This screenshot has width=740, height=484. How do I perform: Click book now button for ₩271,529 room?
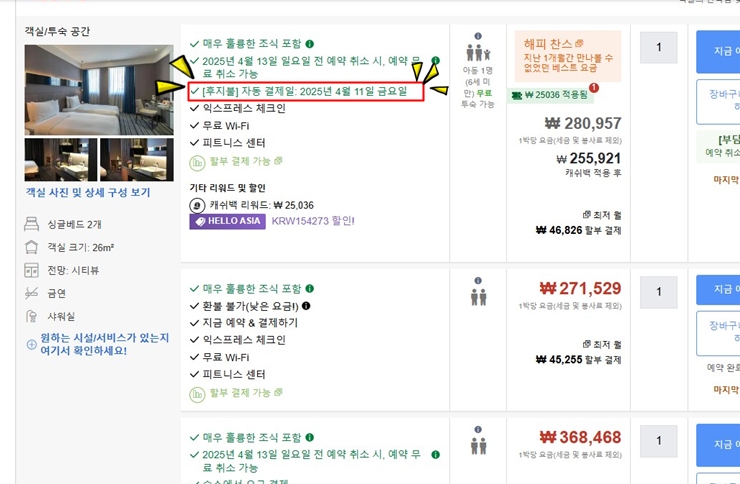(x=718, y=290)
